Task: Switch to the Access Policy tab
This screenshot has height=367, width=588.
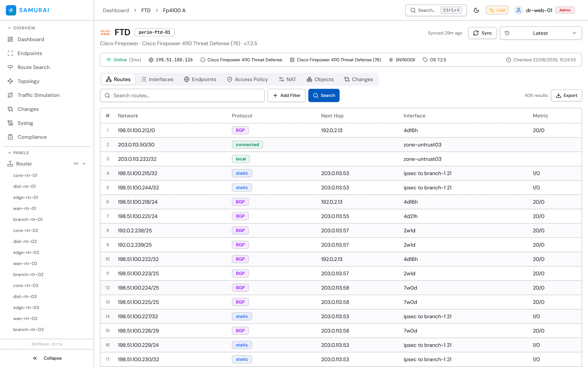Action: (247, 79)
